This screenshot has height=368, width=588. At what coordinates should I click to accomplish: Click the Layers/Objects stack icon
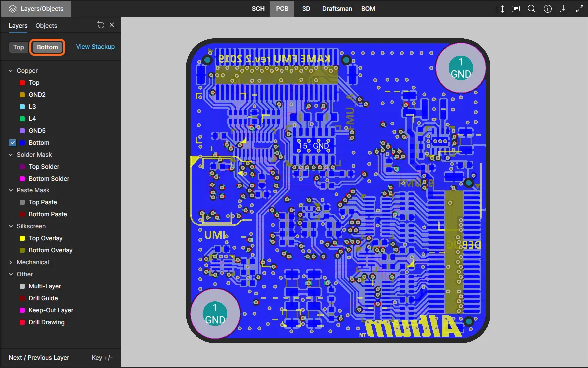click(13, 9)
